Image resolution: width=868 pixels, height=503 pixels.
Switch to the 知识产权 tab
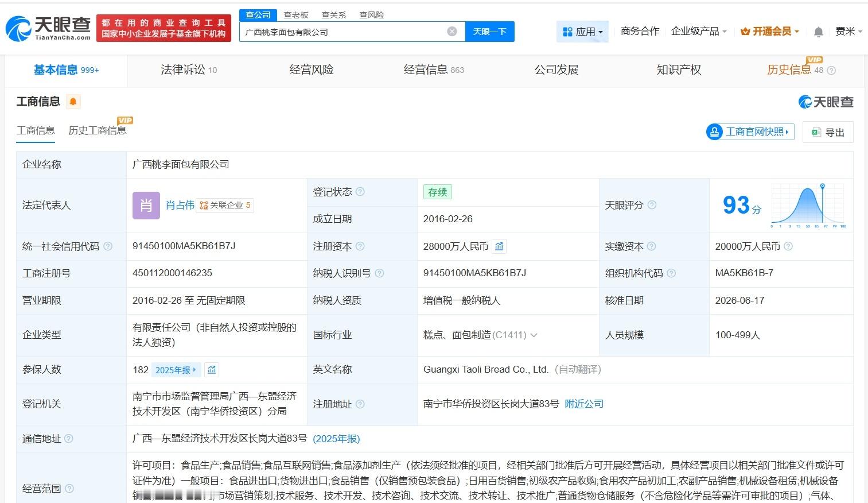pos(679,70)
